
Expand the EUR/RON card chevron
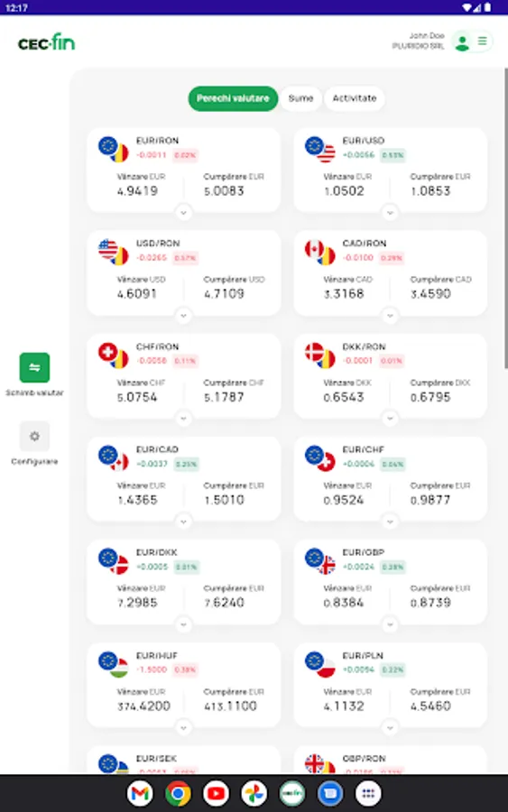tap(183, 212)
